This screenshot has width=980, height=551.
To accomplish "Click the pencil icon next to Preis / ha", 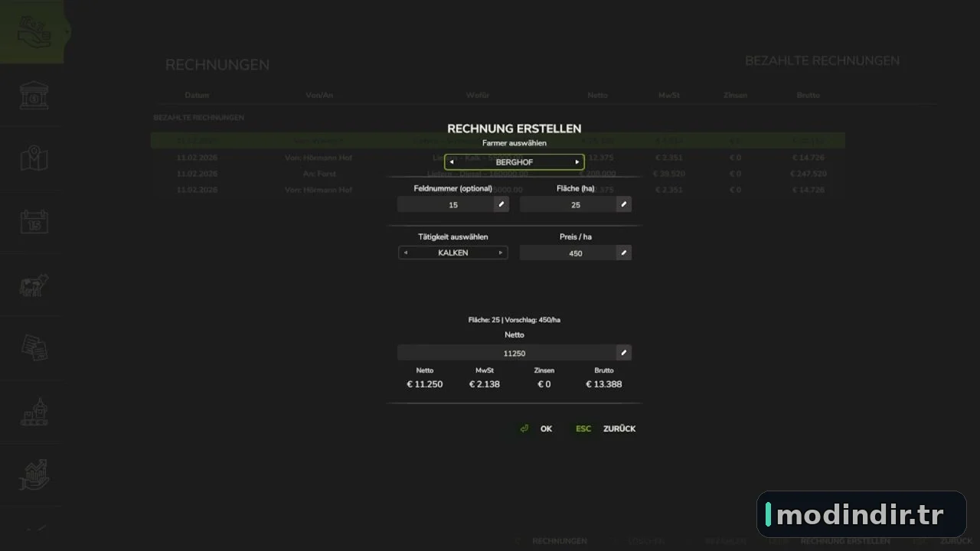I will click(624, 253).
